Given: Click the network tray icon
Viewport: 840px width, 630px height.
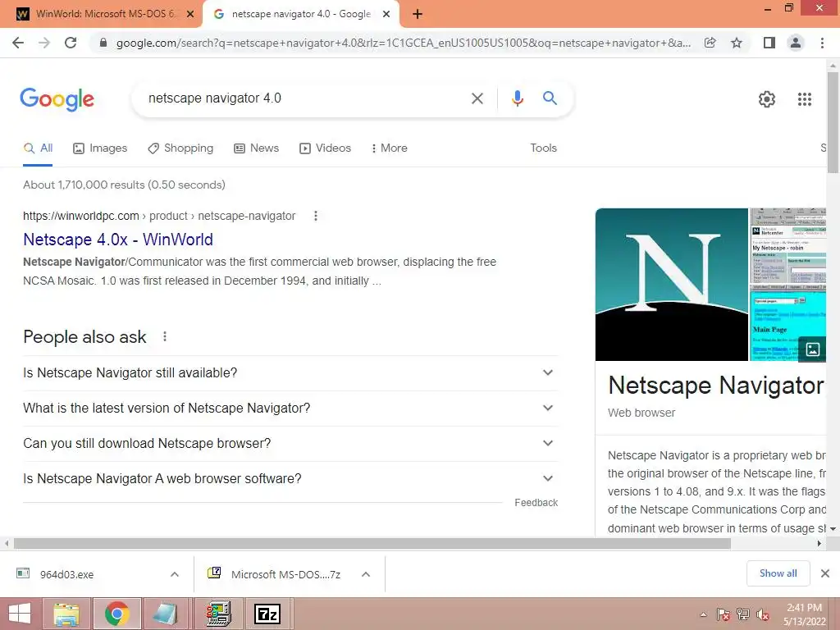Looking at the screenshot, I should pos(742,614).
